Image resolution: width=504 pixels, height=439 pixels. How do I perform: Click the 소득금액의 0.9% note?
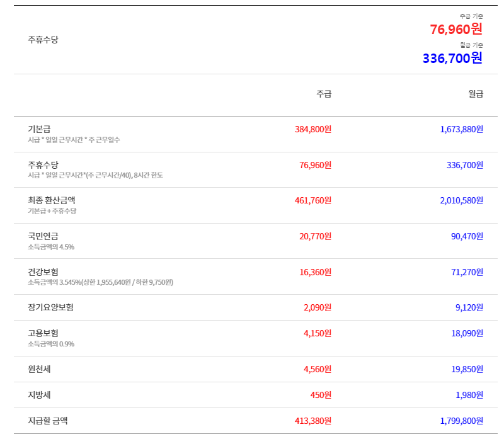pos(51,344)
